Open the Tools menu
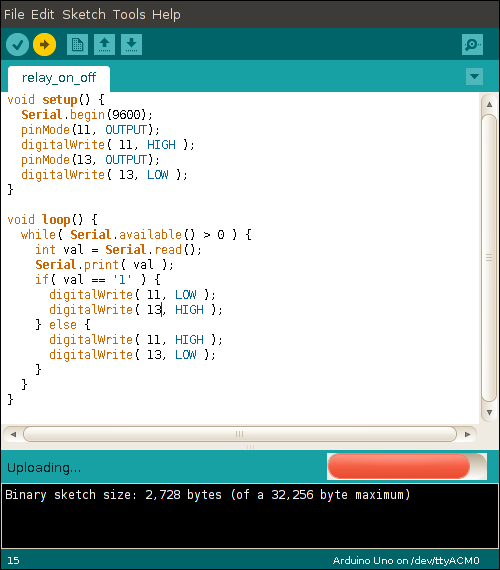 click(x=129, y=15)
